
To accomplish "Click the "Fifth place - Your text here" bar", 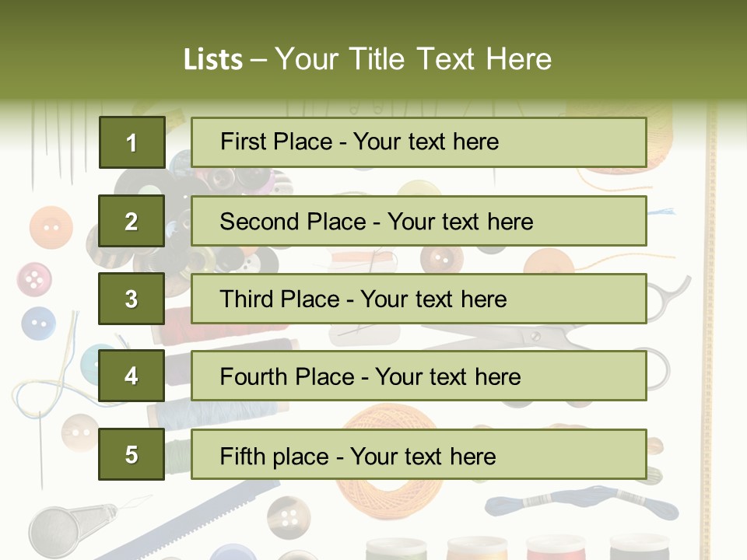I will click(x=419, y=454).
